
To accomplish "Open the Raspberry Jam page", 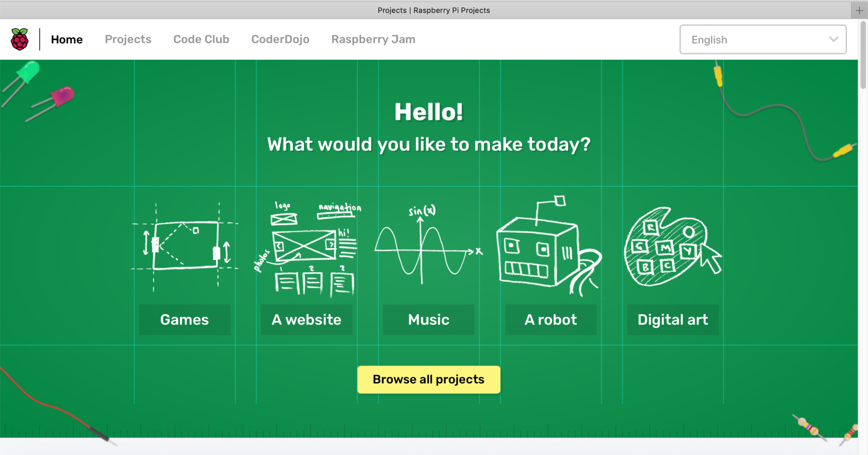I will 373,39.
